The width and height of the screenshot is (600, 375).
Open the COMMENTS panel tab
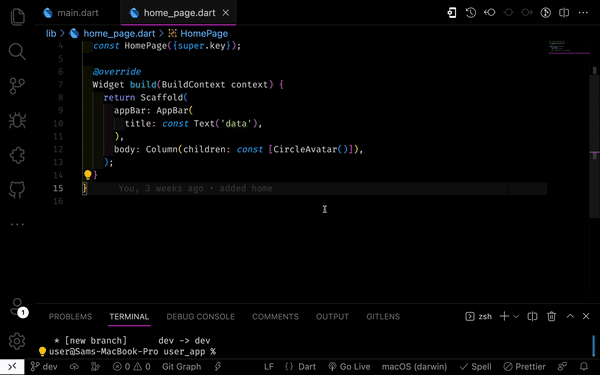click(x=275, y=317)
